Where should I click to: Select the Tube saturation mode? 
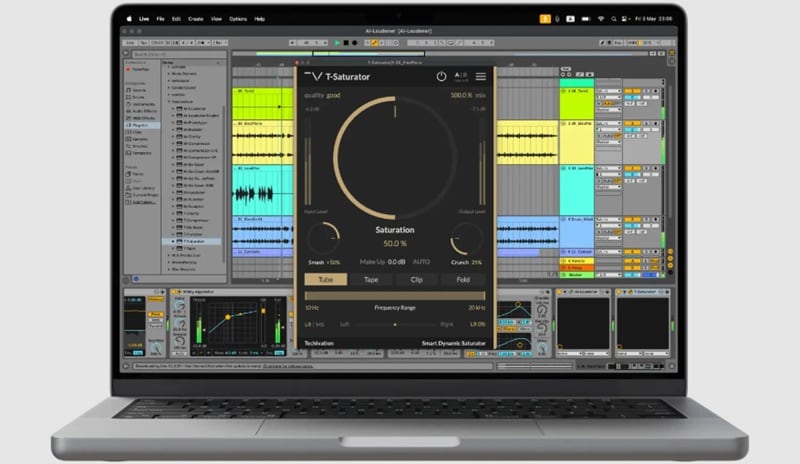[x=326, y=279]
